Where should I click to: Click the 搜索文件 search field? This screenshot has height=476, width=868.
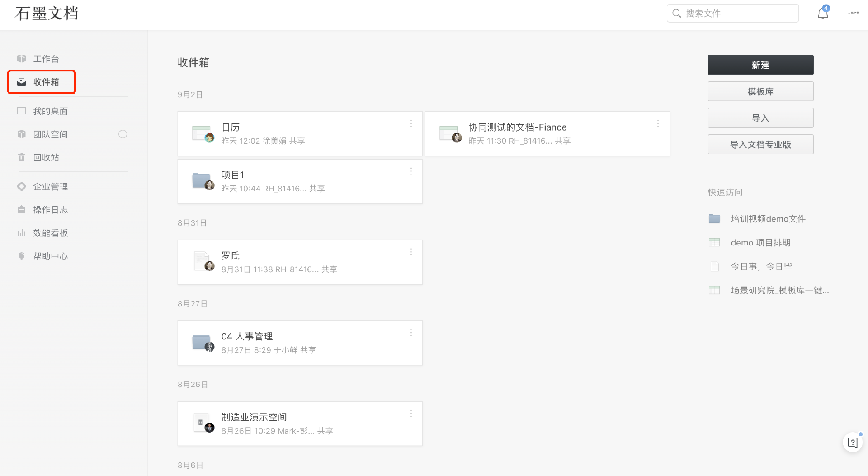point(733,14)
